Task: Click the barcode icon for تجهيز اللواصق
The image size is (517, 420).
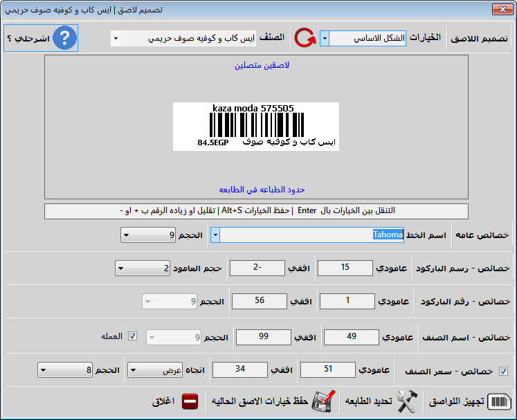Action: coord(499,401)
